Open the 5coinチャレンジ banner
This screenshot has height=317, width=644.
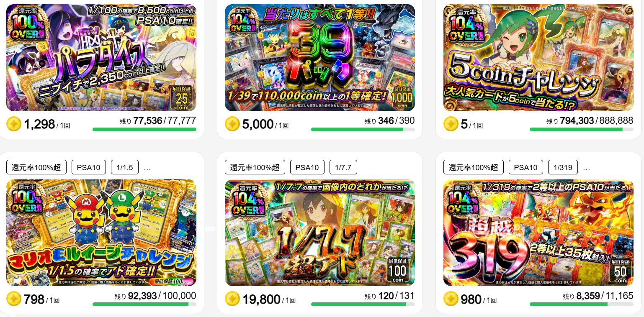coord(538,58)
